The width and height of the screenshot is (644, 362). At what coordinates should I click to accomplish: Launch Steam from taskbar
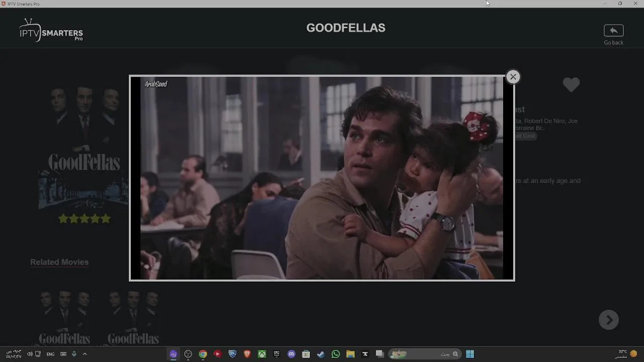pos(320,354)
